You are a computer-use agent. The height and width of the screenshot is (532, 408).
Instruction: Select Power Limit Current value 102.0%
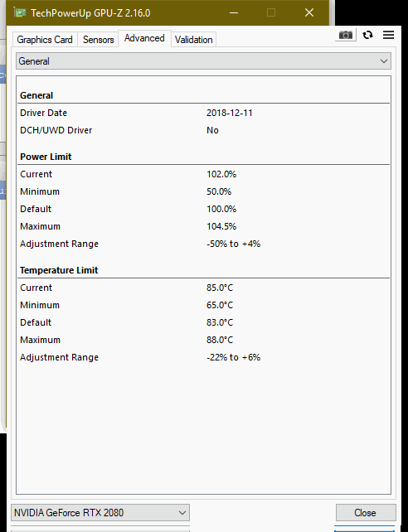[x=221, y=174]
